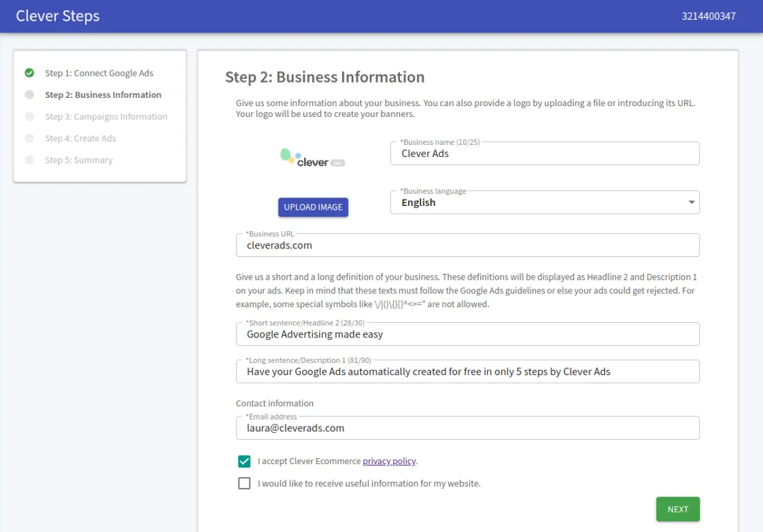The image size is (763, 532).
Task: Focus the Email address input field
Action: tap(467, 428)
